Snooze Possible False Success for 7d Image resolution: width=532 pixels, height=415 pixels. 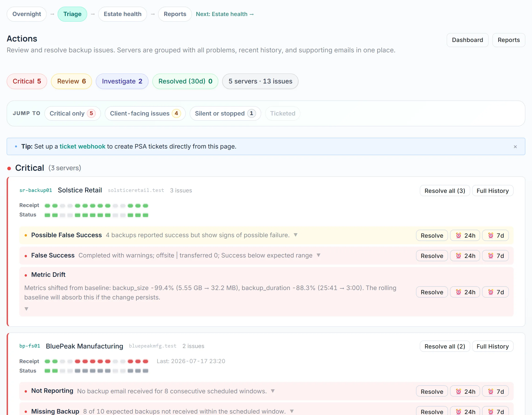coord(495,236)
